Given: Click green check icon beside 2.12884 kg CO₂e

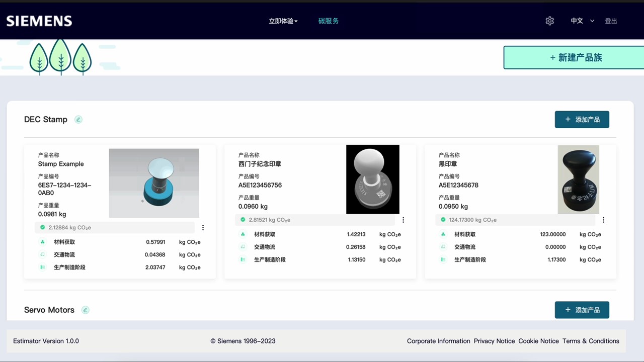Looking at the screenshot, I should [x=43, y=228].
